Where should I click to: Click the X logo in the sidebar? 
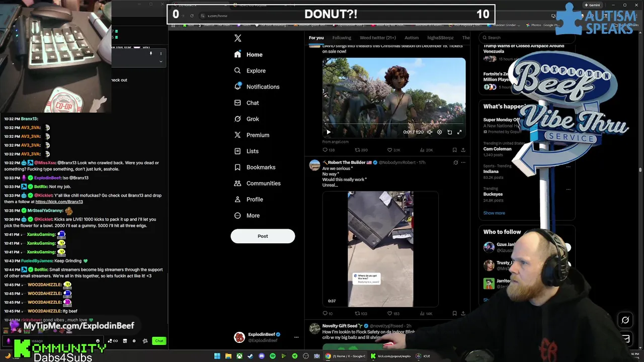pos(238,38)
